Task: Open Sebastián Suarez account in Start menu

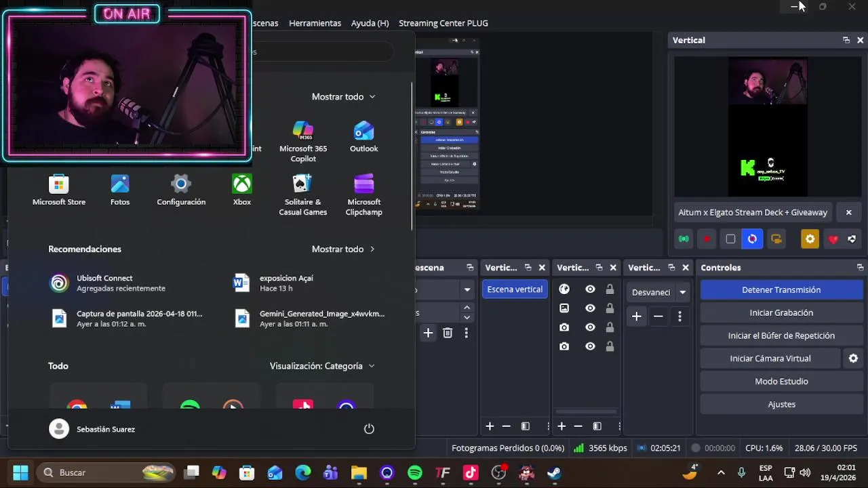Action: (92, 429)
